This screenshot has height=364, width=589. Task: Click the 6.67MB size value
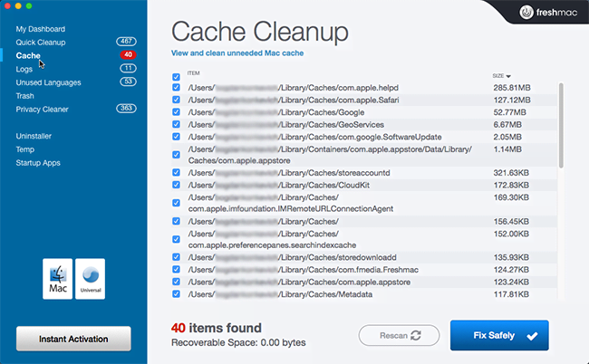507,125
